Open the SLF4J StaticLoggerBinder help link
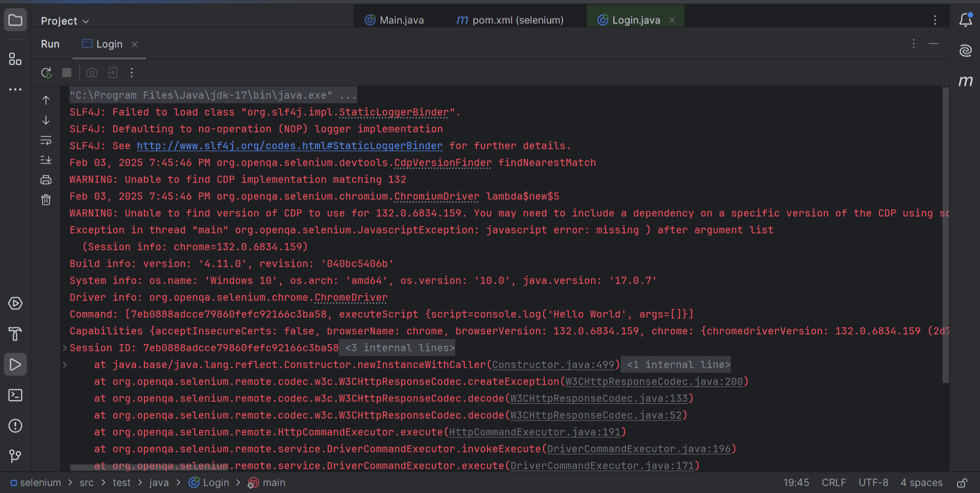Image resolution: width=980 pixels, height=493 pixels. [x=289, y=145]
